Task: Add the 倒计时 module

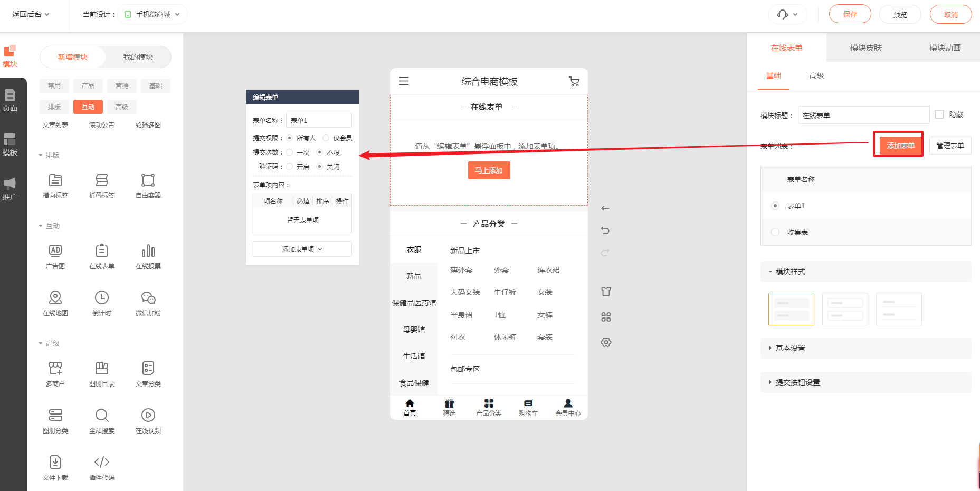Action: (x=102, y=303)
